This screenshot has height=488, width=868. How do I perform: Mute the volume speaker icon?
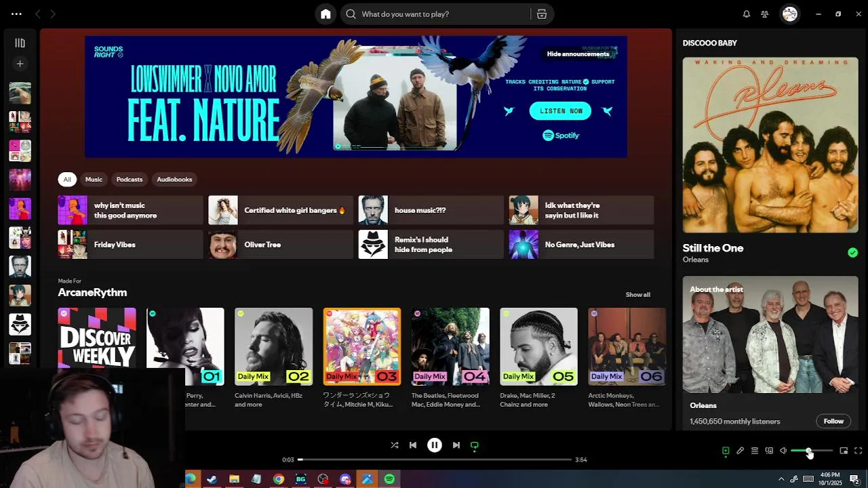pos(783,451)
